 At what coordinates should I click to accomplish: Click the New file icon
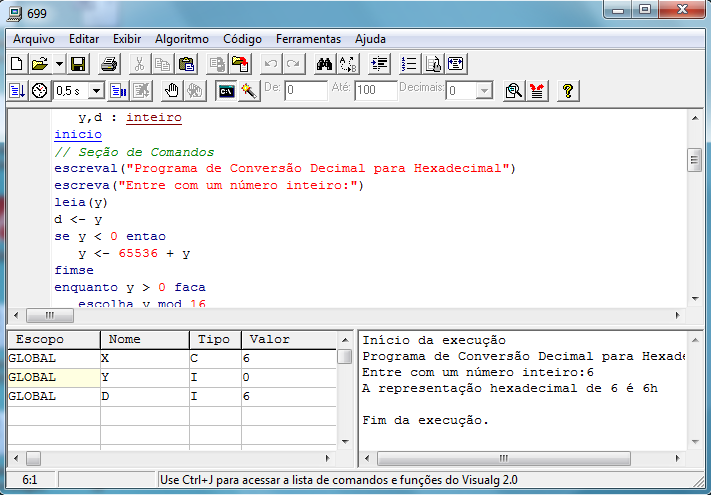pos(17,64)
